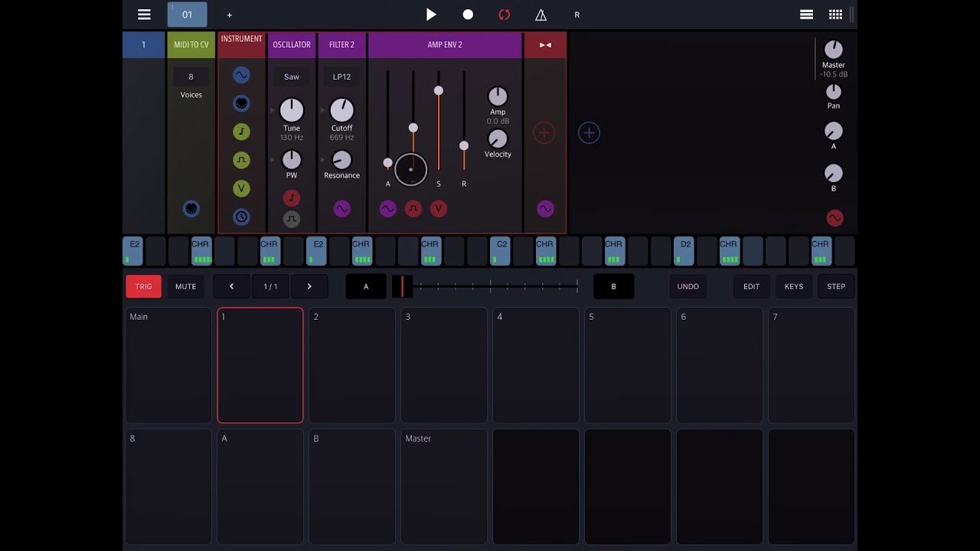This screenshot has width=980, height=551.
Task: Click the red note icon in Oscillator
Action: tap(291, 198)
